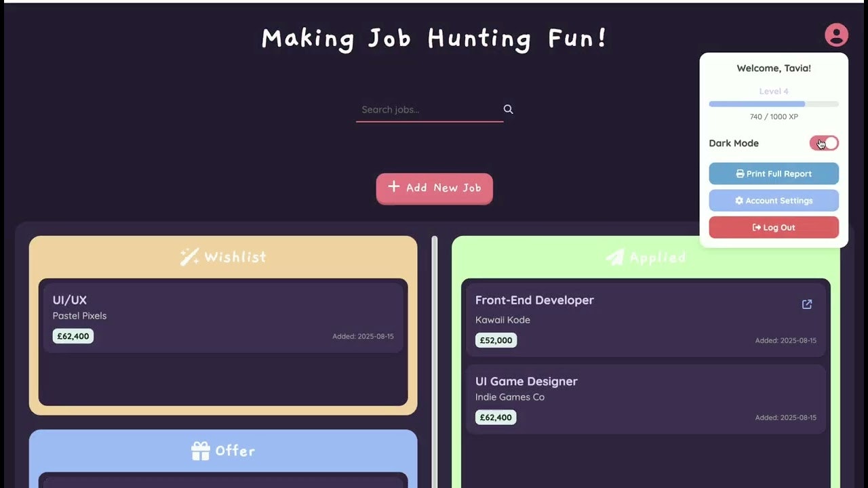Select the Wishlist column header
The image size is (868, 488).
click(222, 256)
